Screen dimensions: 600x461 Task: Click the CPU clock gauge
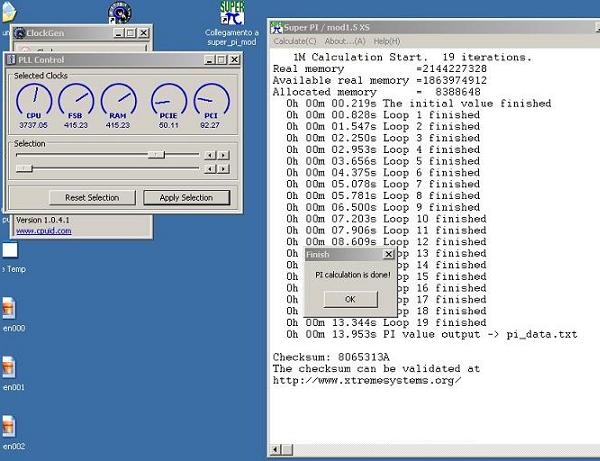click(35, 100)
